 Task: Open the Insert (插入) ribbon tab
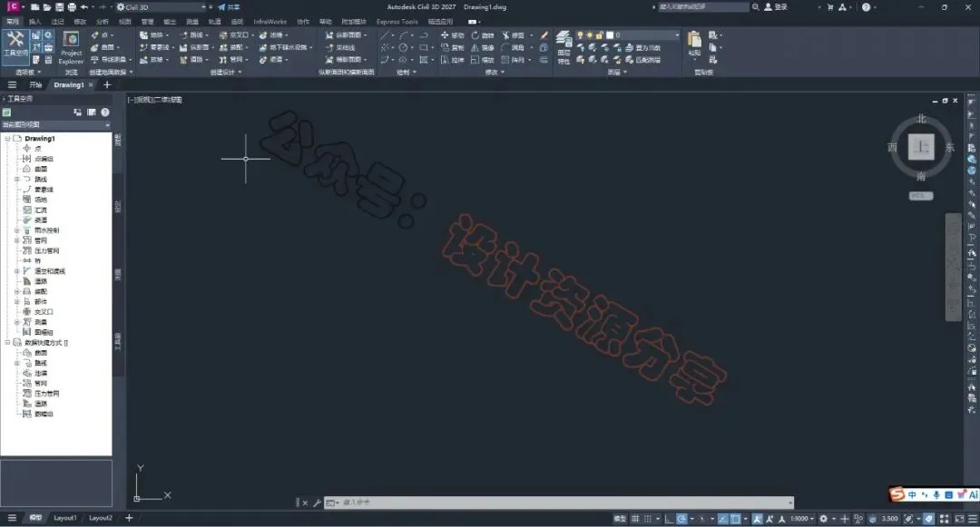coord(35,21)
